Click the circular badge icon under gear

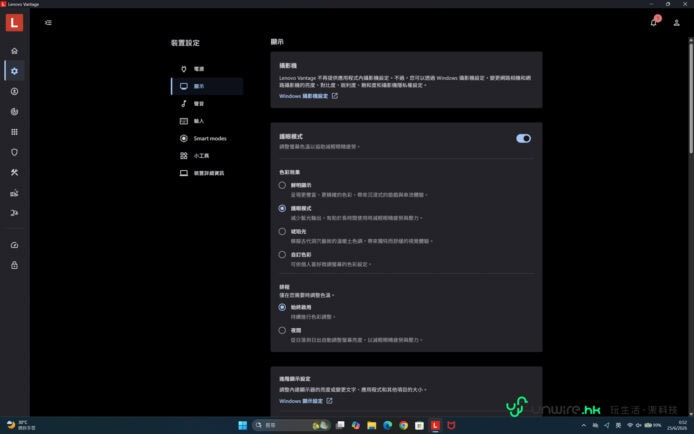[14, 92]
